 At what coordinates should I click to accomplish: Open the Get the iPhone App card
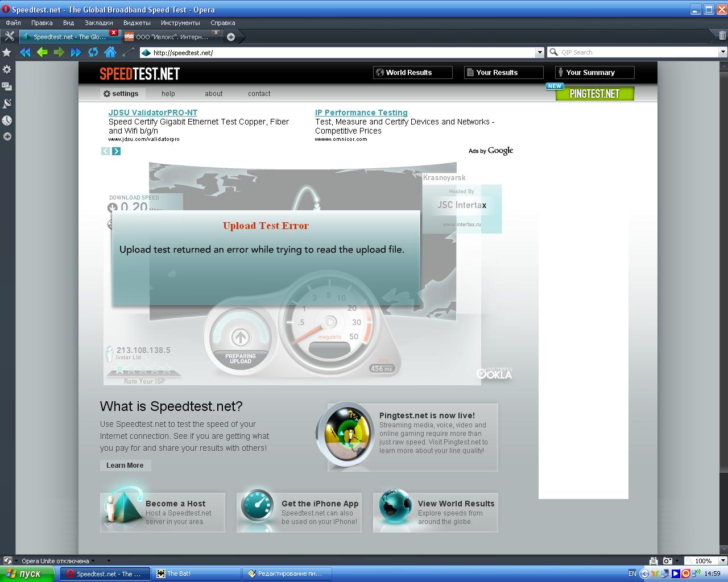299,512
